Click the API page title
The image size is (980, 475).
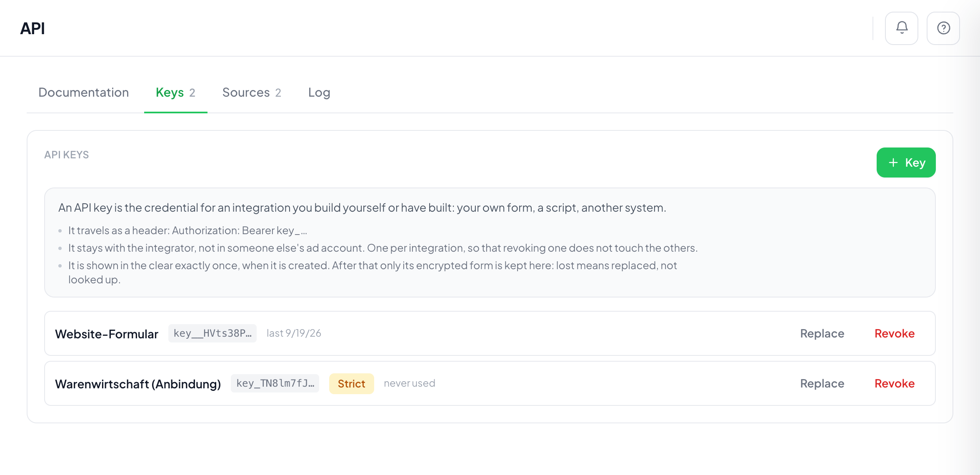tap(32, 28)
